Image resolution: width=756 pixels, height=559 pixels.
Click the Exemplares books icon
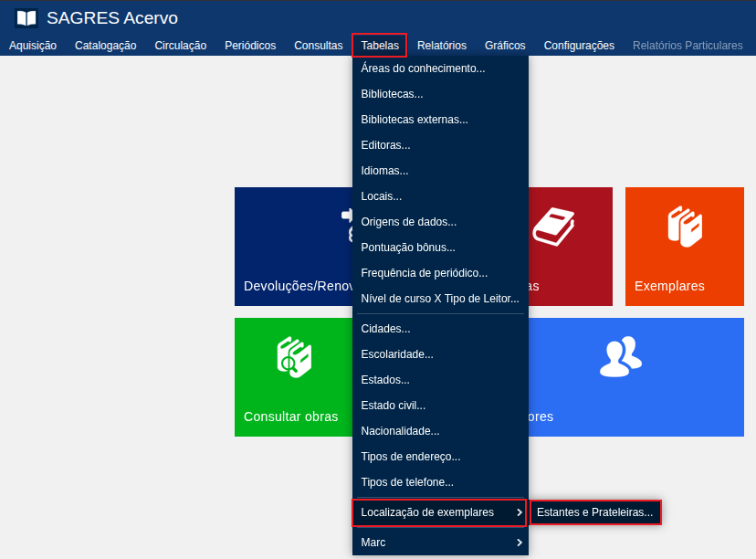click(684, 226)
